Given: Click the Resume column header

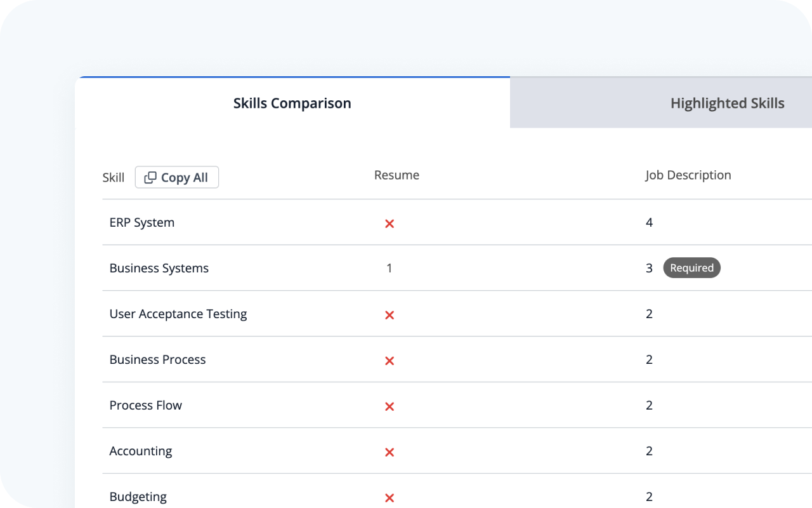Looking at the screenshot, I should 396,175.
